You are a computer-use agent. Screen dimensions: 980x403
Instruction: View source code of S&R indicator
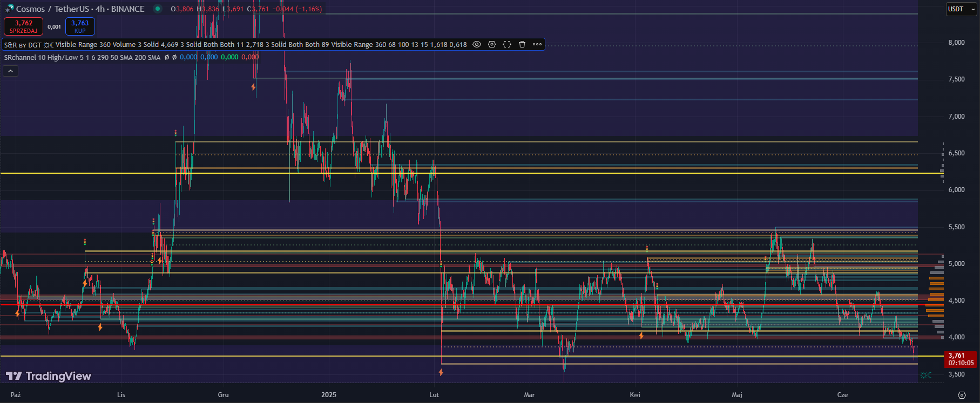(507, 45)
